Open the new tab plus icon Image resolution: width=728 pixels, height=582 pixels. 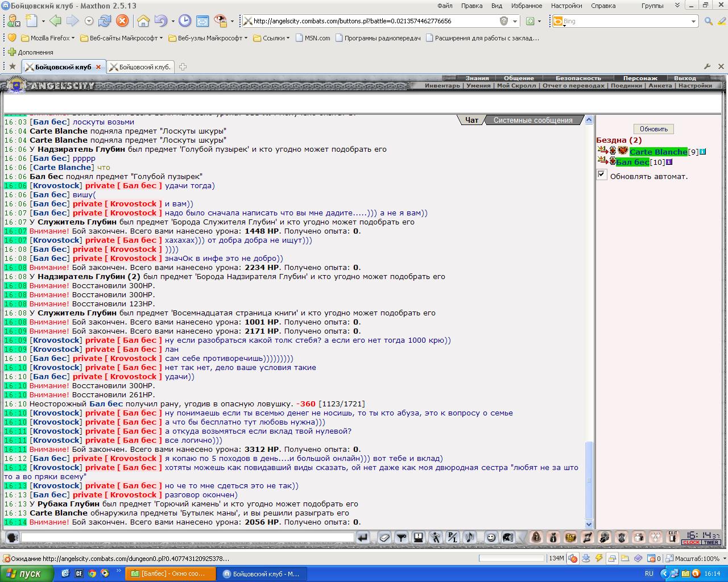[183, 66]
